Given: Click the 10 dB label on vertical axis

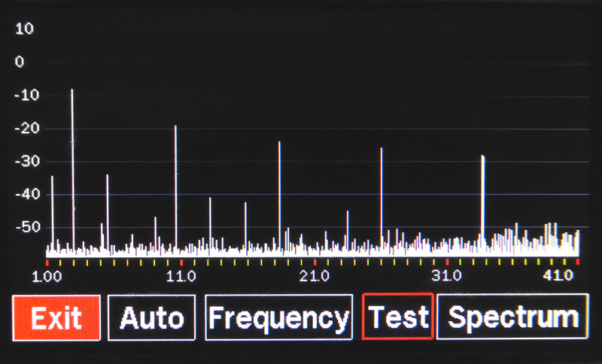Looking at the screenshot, I should [25, 29].
